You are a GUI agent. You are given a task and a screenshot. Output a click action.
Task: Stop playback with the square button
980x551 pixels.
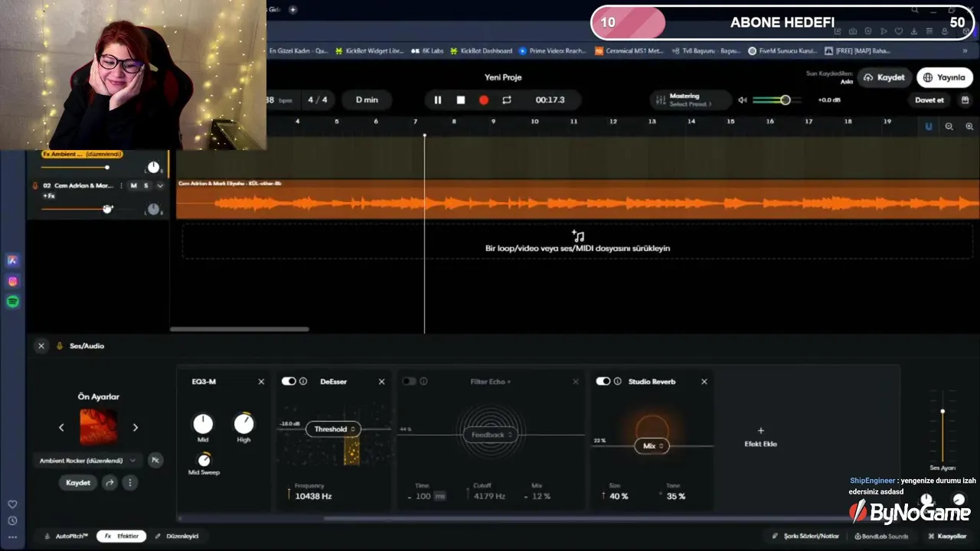pyautogui.click(x=461, y=100)
